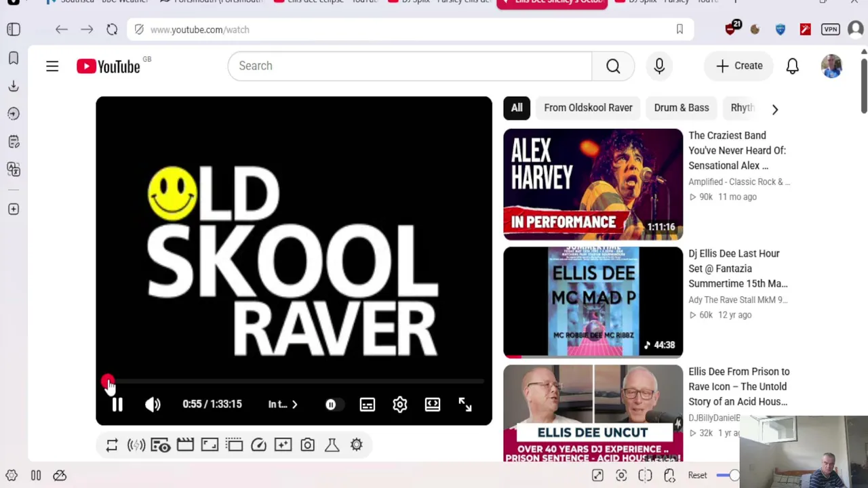Go forward in the browser
The height and width of the screenshot is (488, 868).
[x=87, y=30]
